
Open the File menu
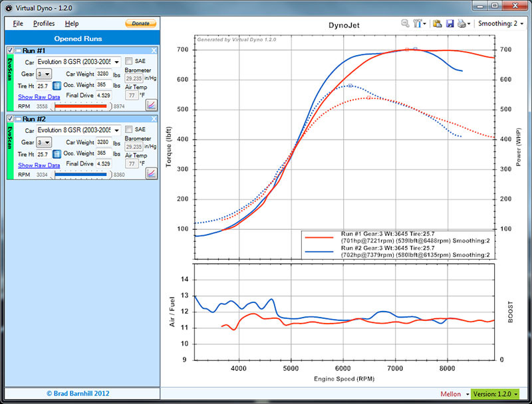[x=18, y=23]
